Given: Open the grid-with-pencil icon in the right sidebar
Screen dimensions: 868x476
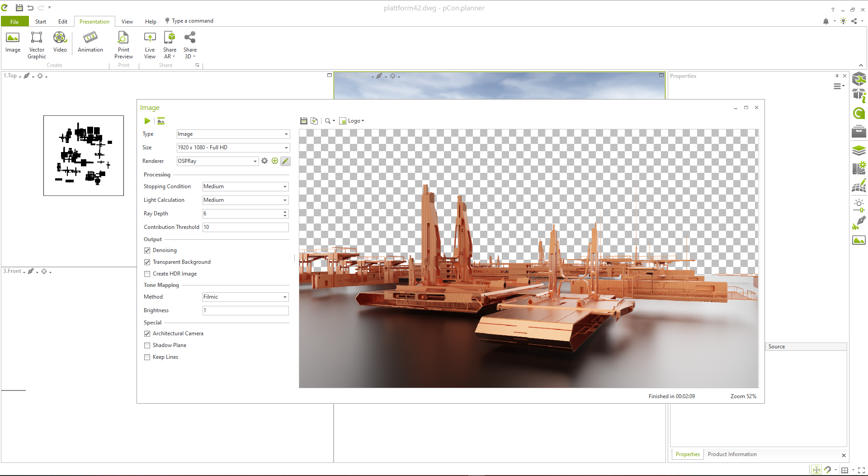Looking at the screenshot, I should click(x=859, y=186).
